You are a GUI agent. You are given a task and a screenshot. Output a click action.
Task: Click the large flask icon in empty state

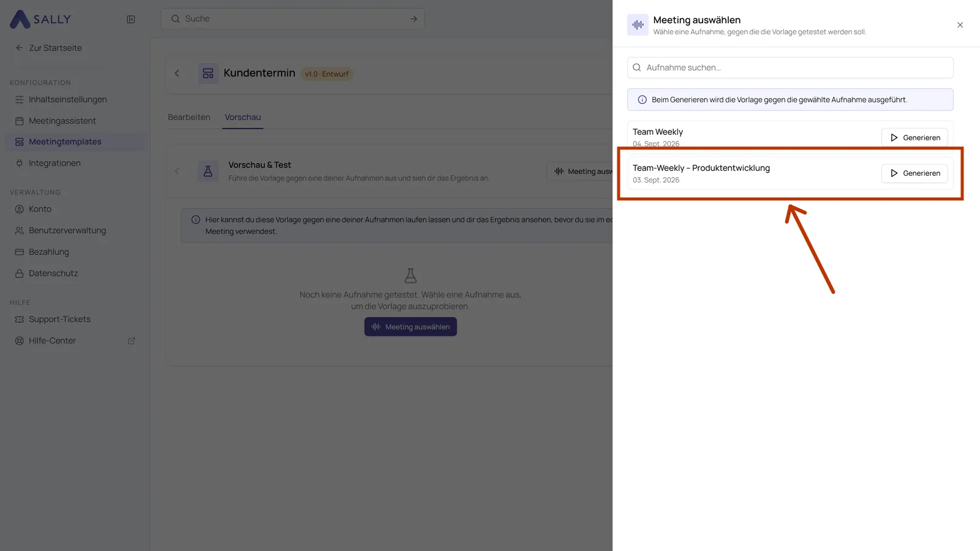(410, 275)
